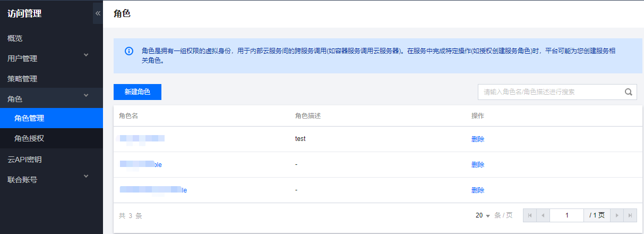Focus the role name search box
This screenshot has width=644, height=234.
(x=549, y=92)
